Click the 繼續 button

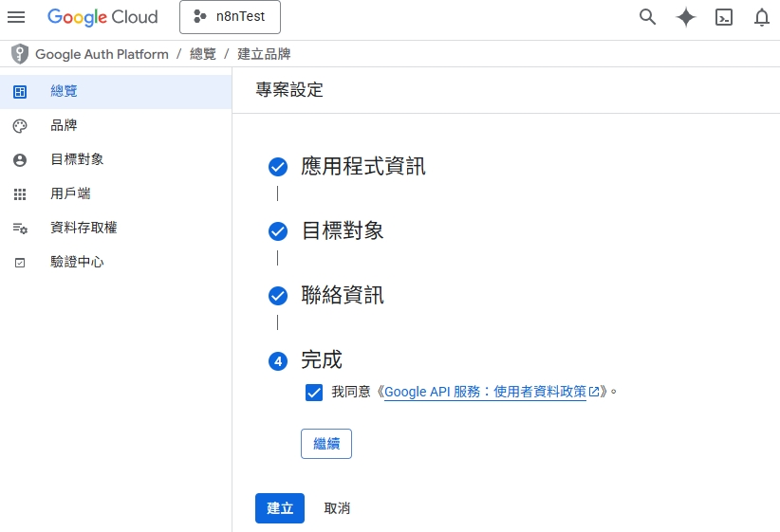[326, 444]
